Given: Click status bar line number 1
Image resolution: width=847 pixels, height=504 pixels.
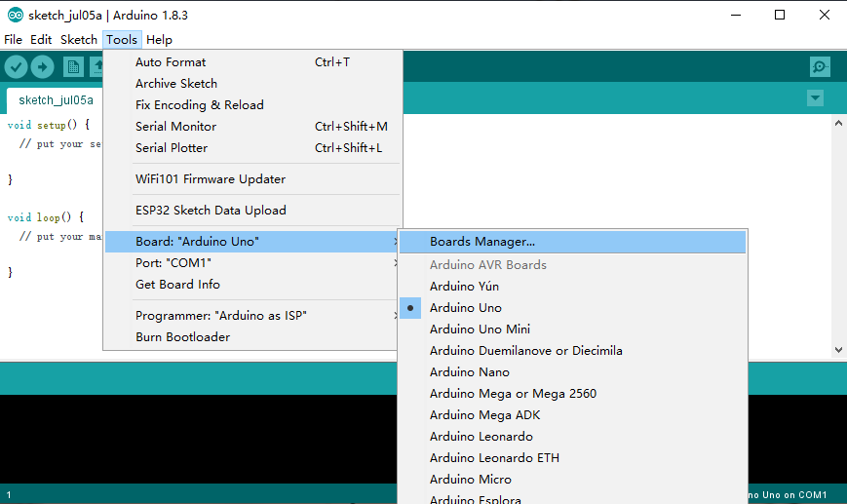Looking at the screenshot, I should click(9, 495).
